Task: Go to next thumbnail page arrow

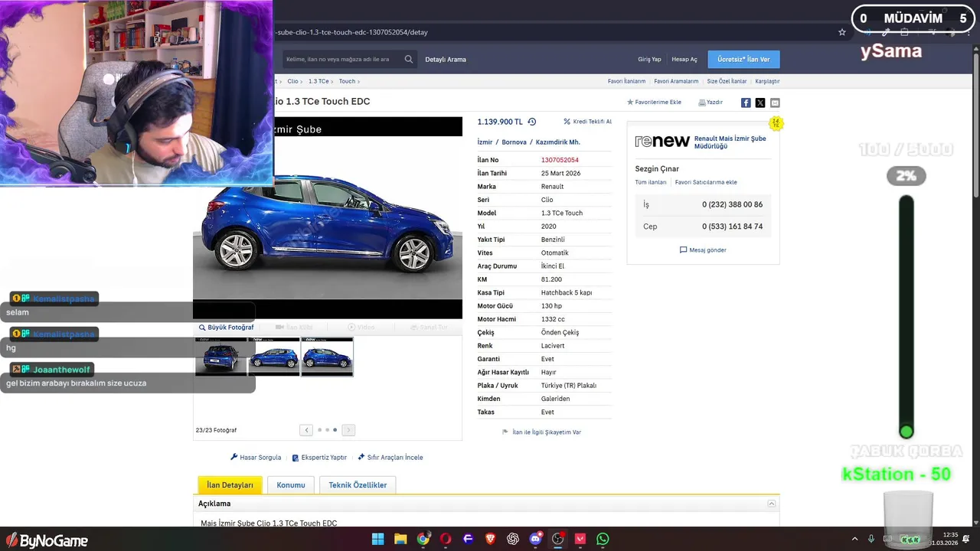Action: click(x=348, y=430)
